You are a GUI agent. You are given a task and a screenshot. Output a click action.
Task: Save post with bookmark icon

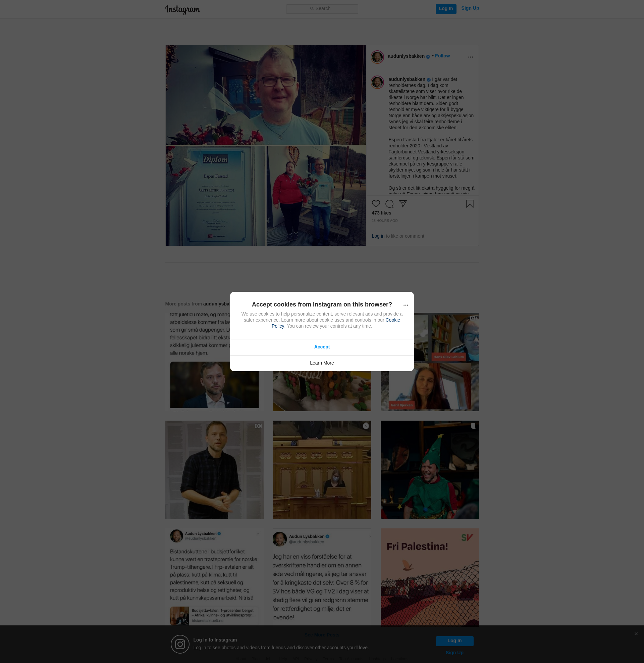[x=470, y=204]
